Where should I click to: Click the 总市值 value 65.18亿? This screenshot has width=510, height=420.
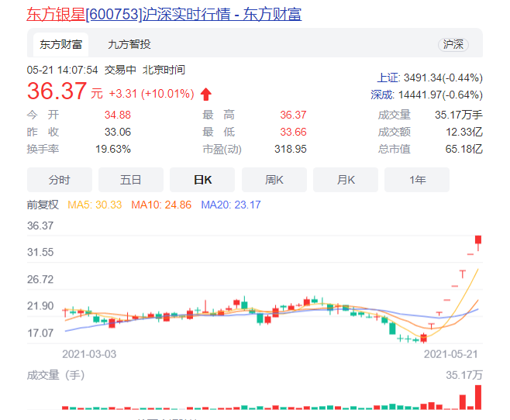pyautogui.click(x=464, y=150)
